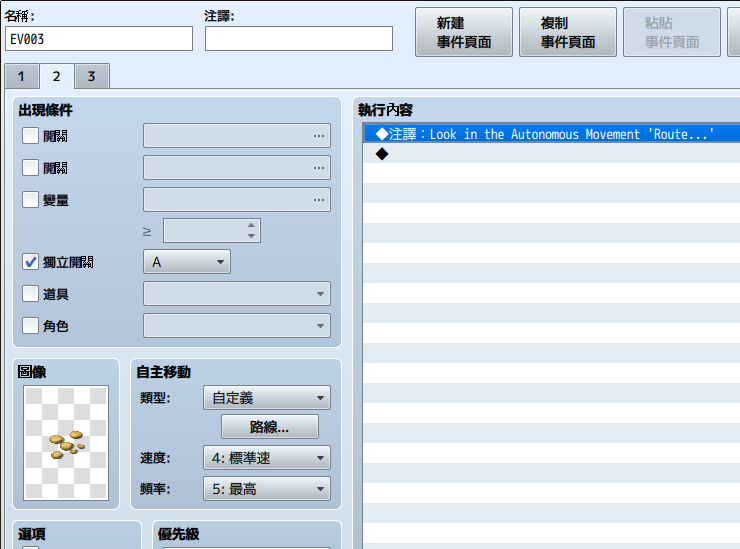740x549 pixels.
Task: Open event page tab 1
Action: click(x=22, y=76)
